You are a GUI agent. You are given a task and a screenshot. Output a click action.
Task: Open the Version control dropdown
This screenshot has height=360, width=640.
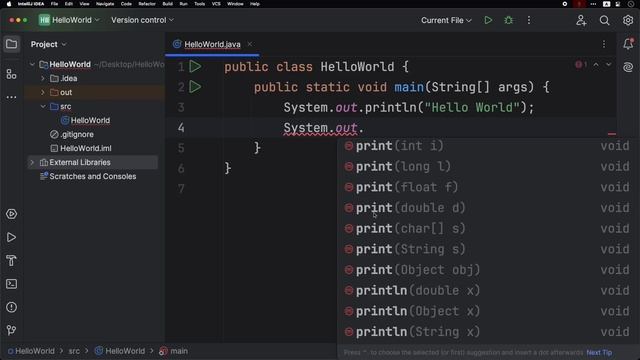click(142, 20)
